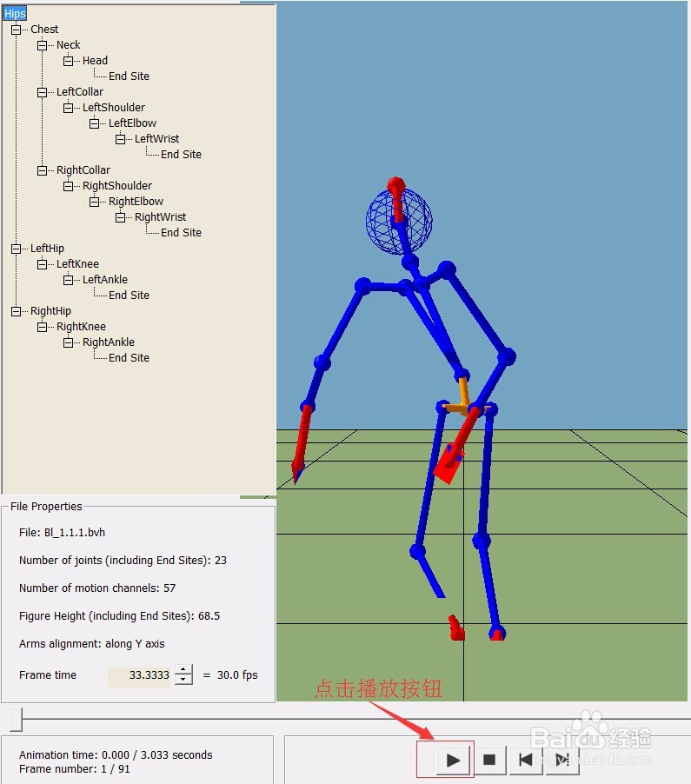The image size is (691, 784).
Task: Collapse the RightWrist tree node
Action: pos(120,217)
